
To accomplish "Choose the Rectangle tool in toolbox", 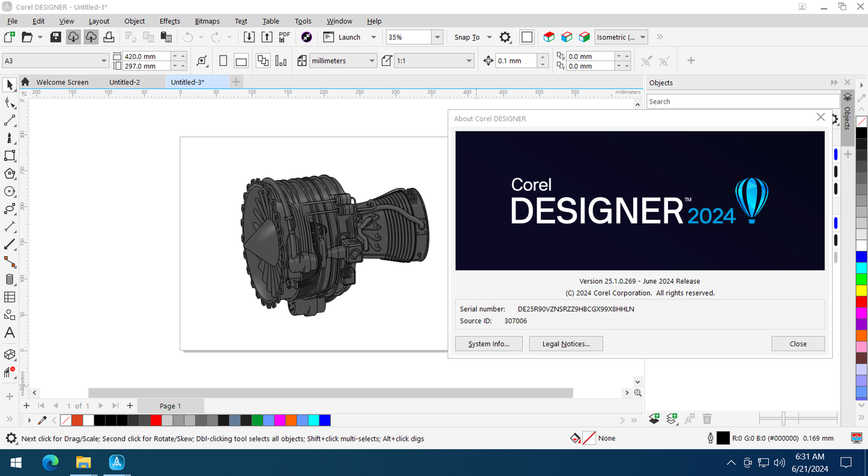I will point(9,155).
